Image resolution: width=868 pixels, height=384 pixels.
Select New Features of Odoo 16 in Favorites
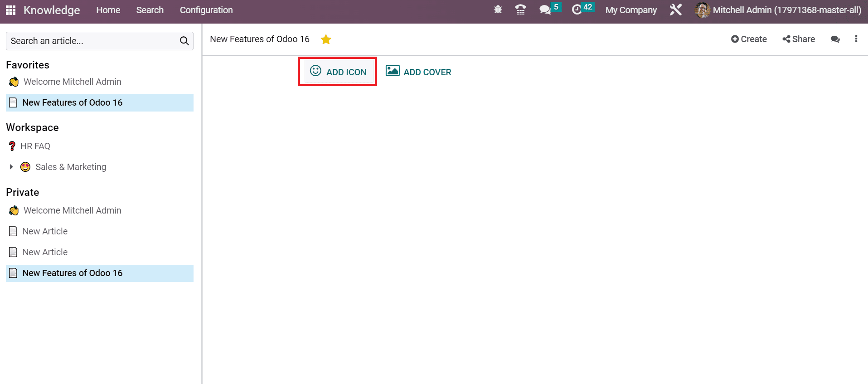tap(100, 102)
